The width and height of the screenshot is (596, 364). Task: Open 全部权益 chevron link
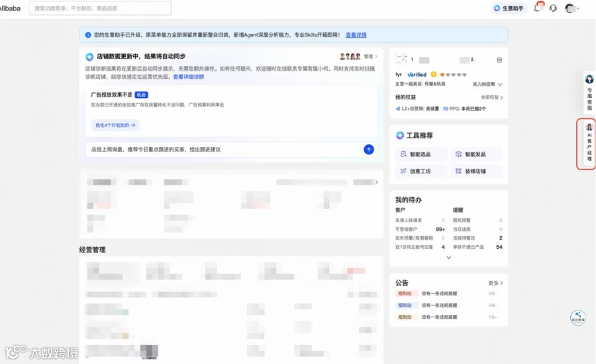(x=492, y=97)
